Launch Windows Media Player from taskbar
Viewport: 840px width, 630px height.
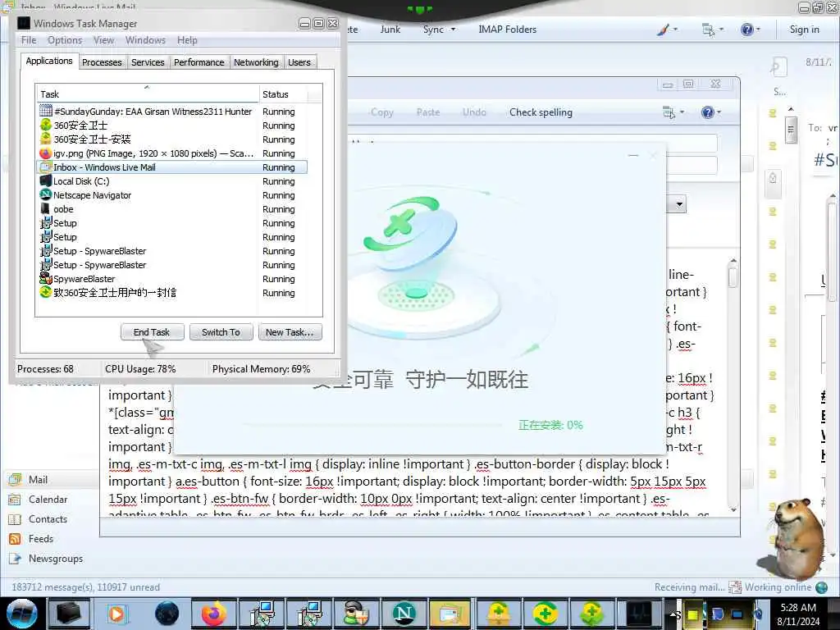click(x=117, y=614)
